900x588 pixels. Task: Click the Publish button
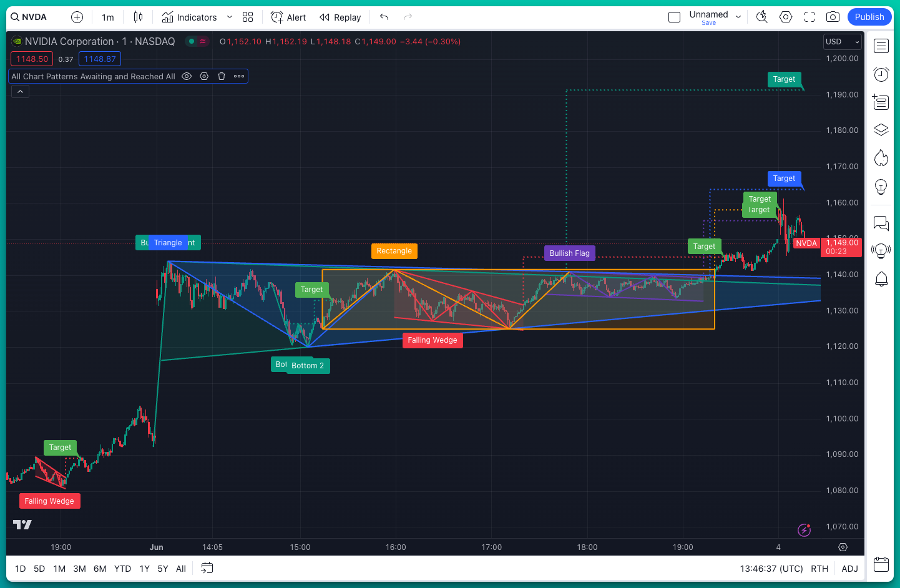[869, 17]
